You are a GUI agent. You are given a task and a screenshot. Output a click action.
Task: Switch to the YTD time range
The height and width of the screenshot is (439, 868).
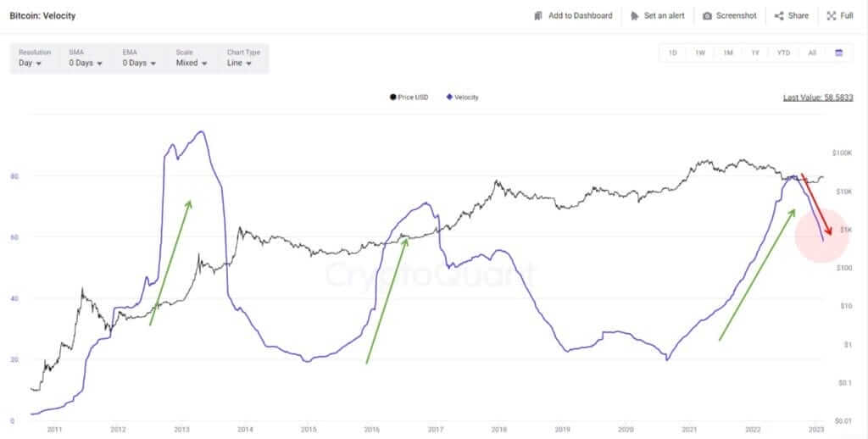783,53
